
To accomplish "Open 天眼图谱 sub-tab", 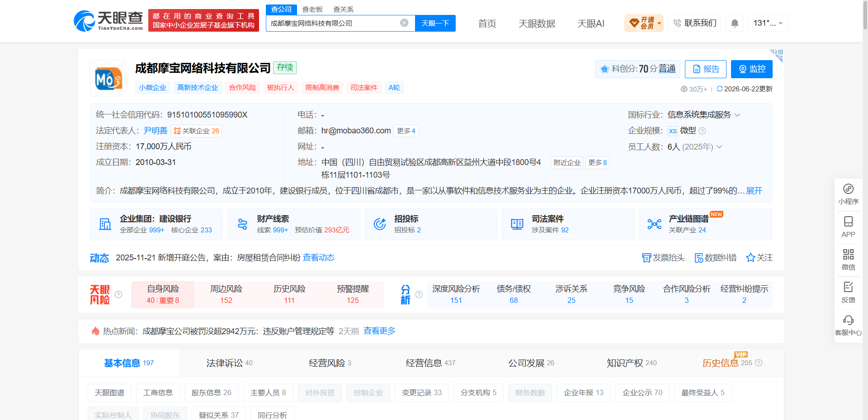I will (x=109, y=393).
